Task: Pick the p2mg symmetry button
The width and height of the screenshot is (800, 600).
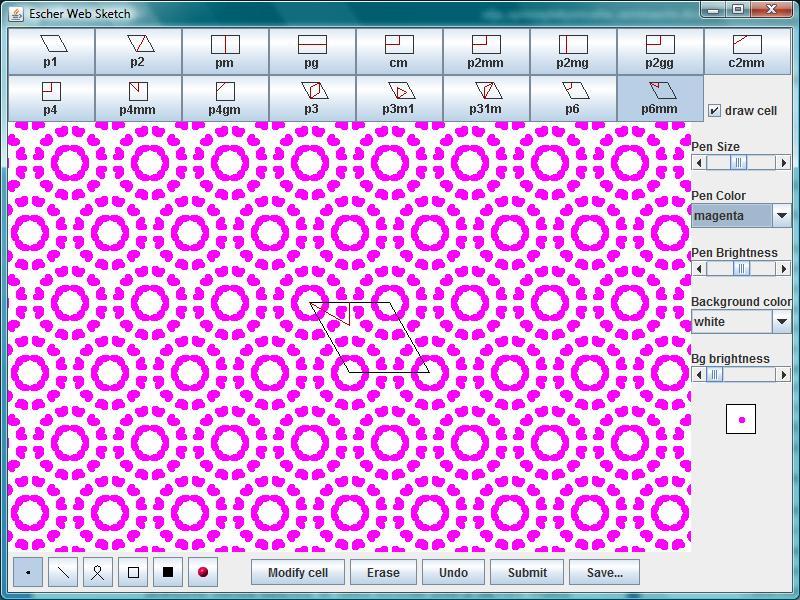Action: (573, 52)
